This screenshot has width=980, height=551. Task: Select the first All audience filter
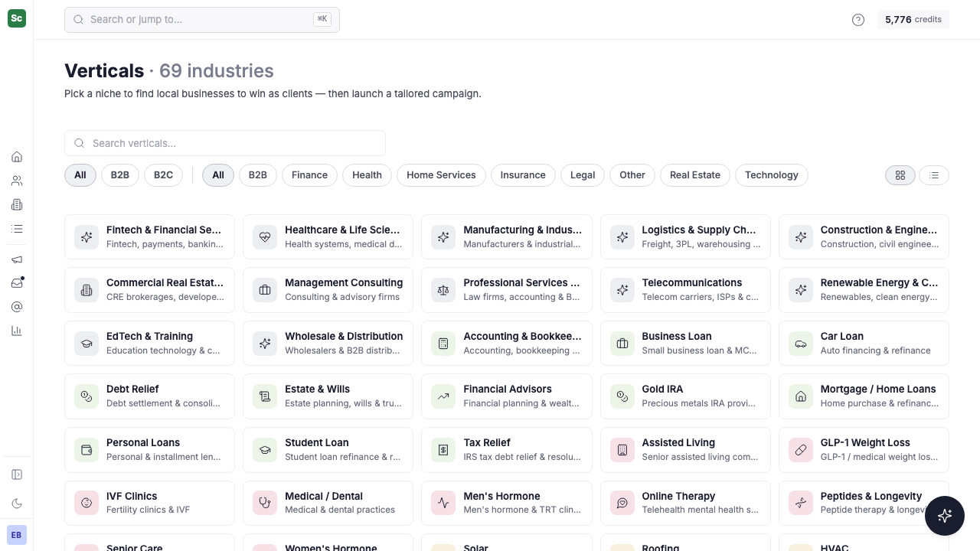pos(80,175)
